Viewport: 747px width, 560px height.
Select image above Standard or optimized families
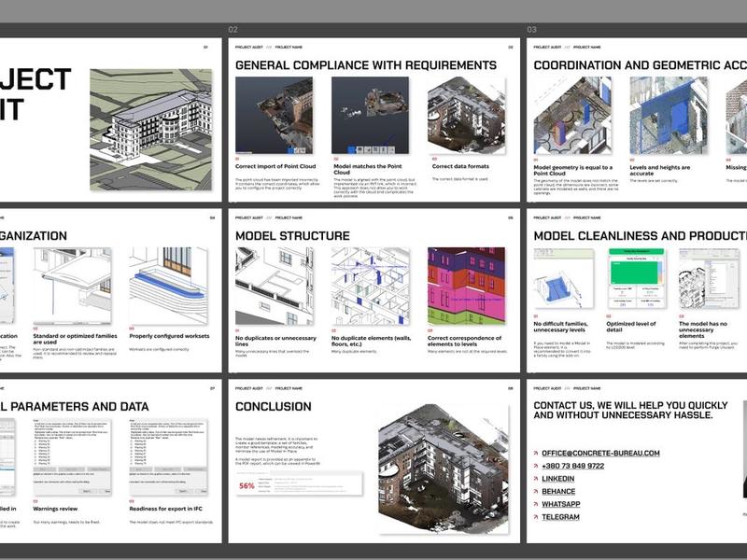[x=72, y=286]
